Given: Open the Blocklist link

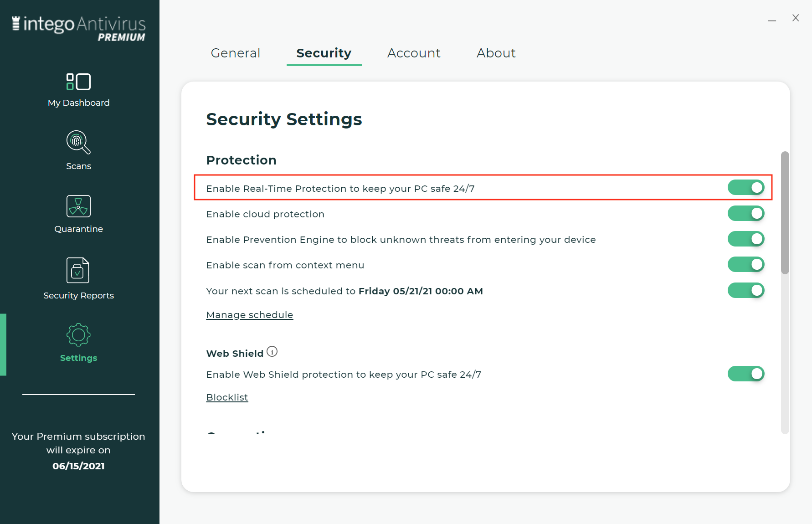Looking at the screenshot, I should 227,397.
